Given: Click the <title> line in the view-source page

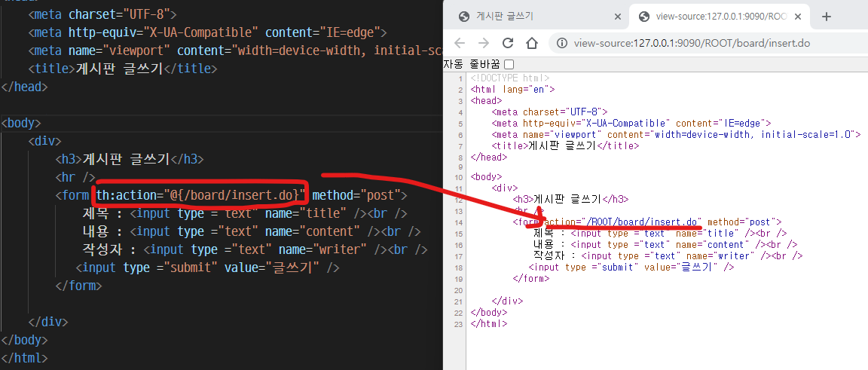Looking at the screenshot, I should (x=565, y=145).
